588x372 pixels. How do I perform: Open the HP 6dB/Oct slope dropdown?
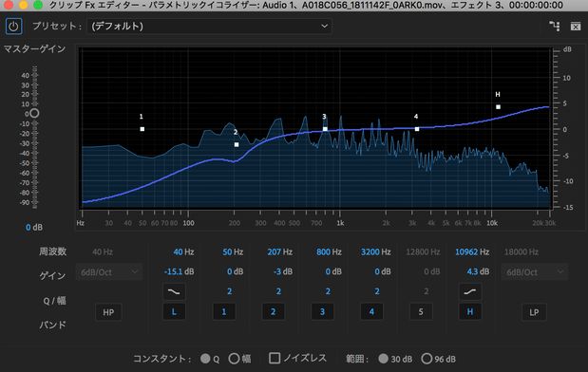point(109,272)
